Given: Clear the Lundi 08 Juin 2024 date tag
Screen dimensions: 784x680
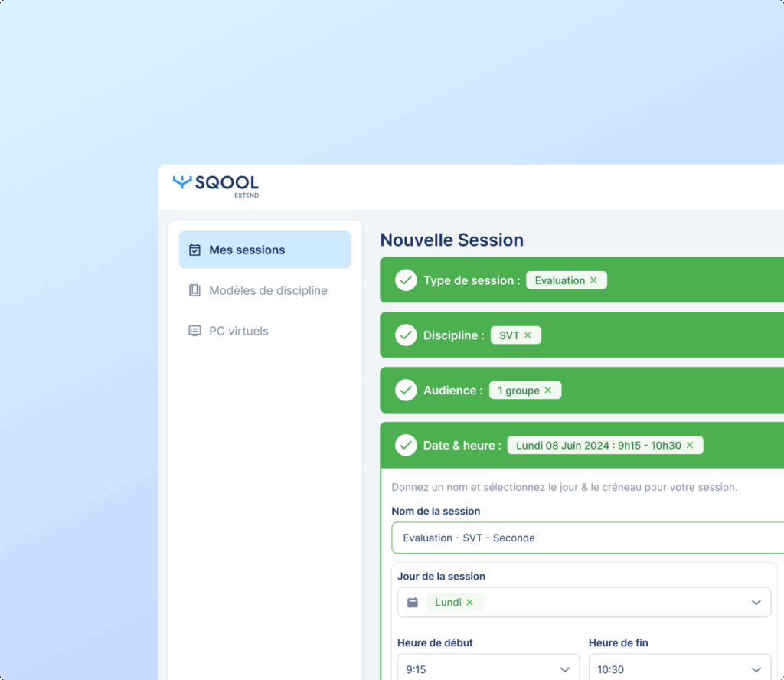Looking at the screenshot, I should point(689,446).
